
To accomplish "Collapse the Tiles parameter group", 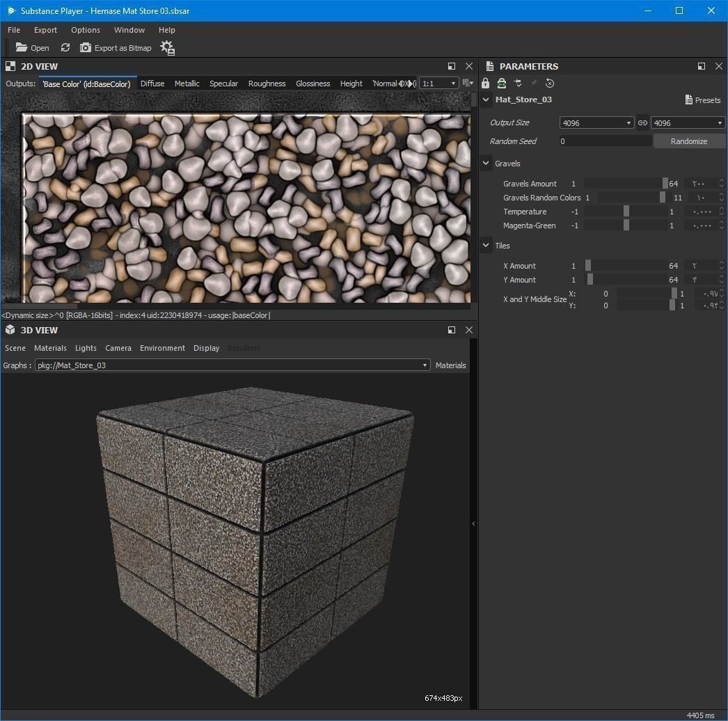I will (486, 246).
